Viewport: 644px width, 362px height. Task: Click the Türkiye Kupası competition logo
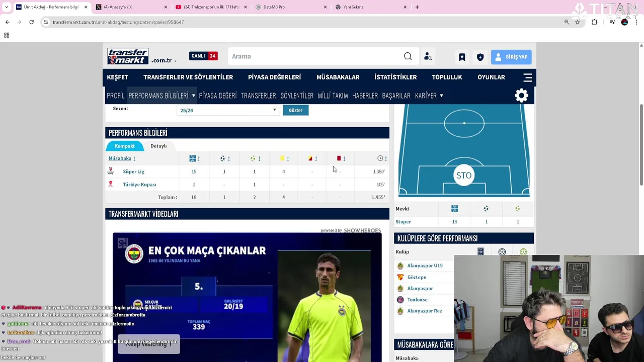pos(111,184)
